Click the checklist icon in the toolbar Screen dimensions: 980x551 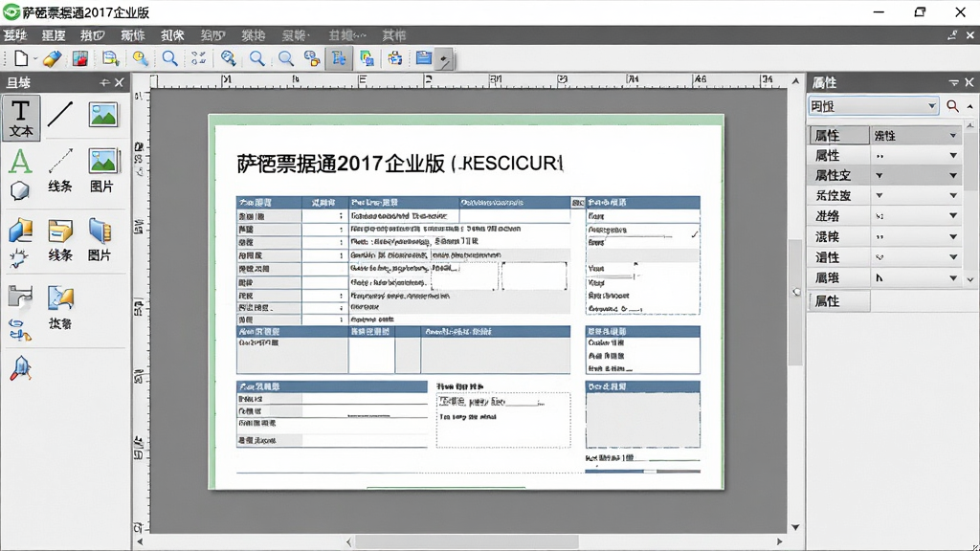(x=199, y=58)
